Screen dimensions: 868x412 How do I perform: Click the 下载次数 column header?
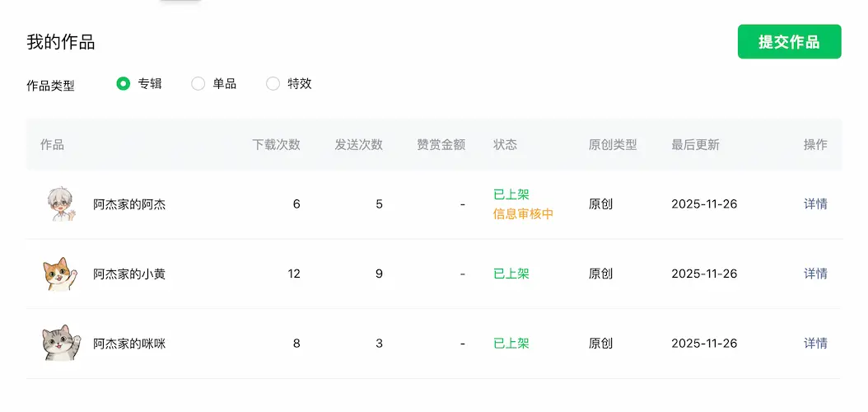[276, 145]
